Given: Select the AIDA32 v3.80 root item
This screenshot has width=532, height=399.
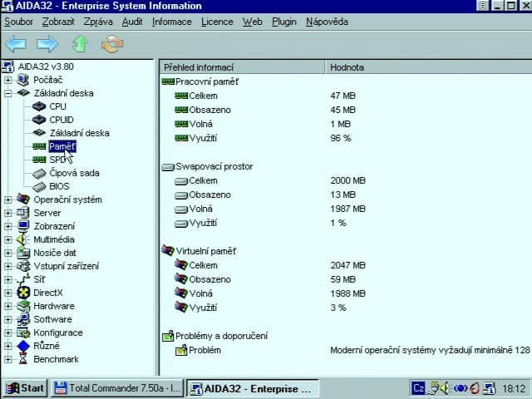Looking at the screenshot, I should (x=46, y=66).
